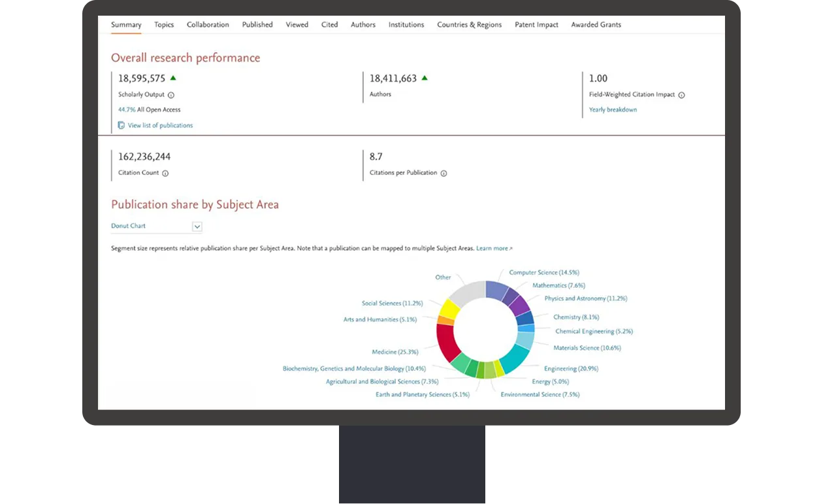Viewport: 823px width, 504px height.
Task: Open the Summary tab
Action: click(x=126, y=25)
